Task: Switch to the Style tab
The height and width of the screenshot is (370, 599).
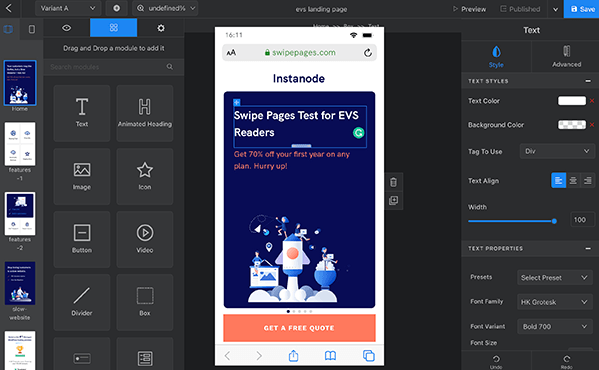Action: (496, 57)
